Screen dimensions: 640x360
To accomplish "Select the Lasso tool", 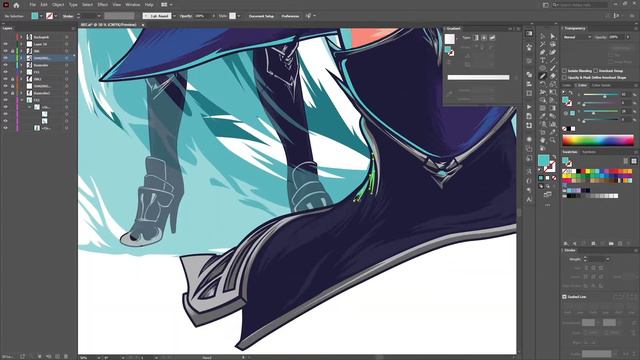I will tap(553, 44).
